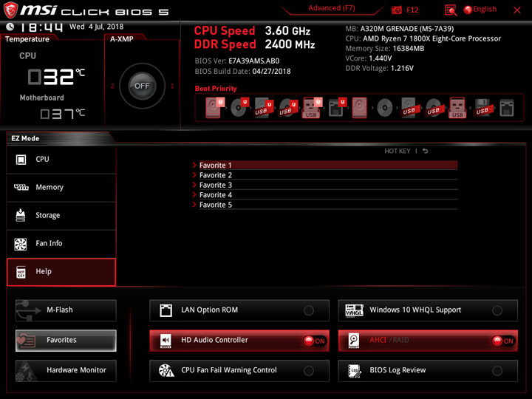This screenshot has width=532, height=399.
Task: Enable the LAN Option ROM switch
Action: (x=309, y=310)
